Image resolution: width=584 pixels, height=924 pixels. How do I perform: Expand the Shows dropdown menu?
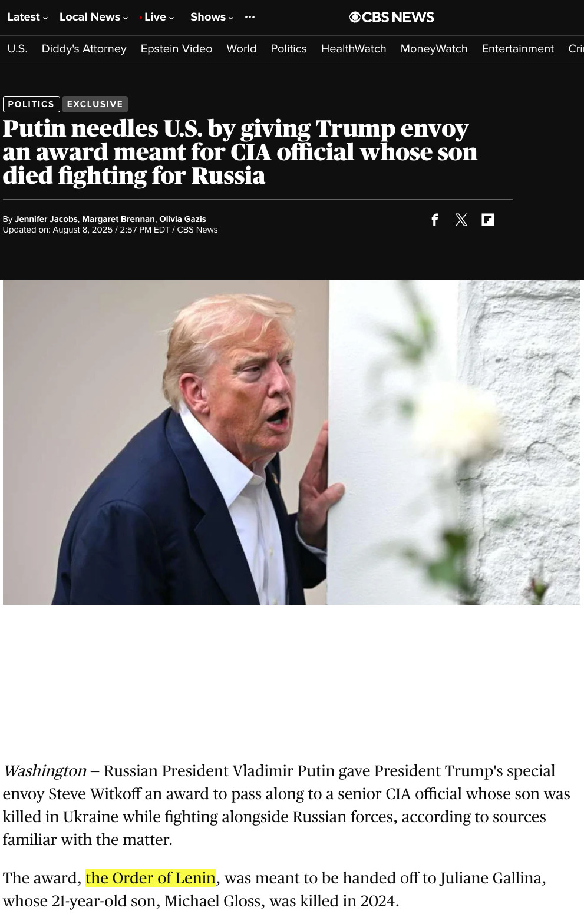[212, 17]
